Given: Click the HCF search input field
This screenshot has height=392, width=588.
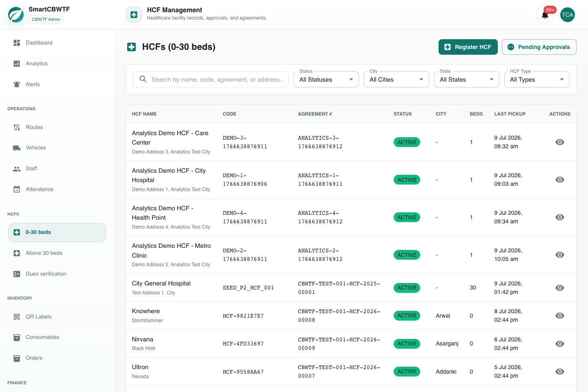Looking at the screenshot, I should tap(211, 79).
